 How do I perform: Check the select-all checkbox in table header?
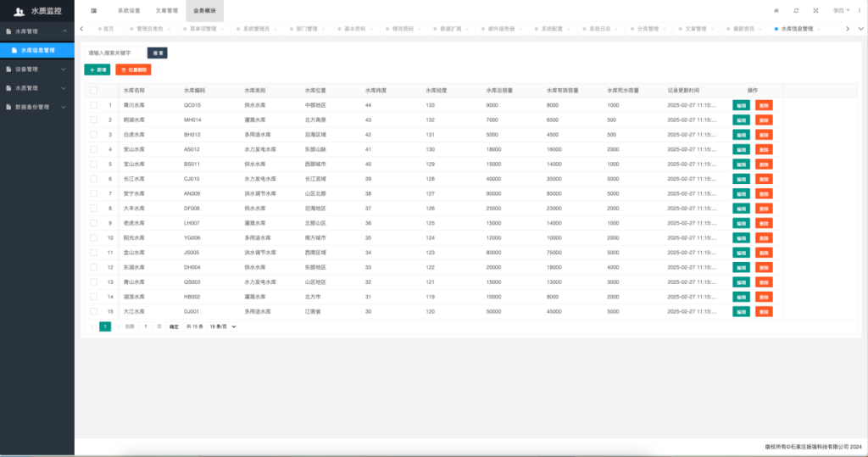tap(94, 90)
